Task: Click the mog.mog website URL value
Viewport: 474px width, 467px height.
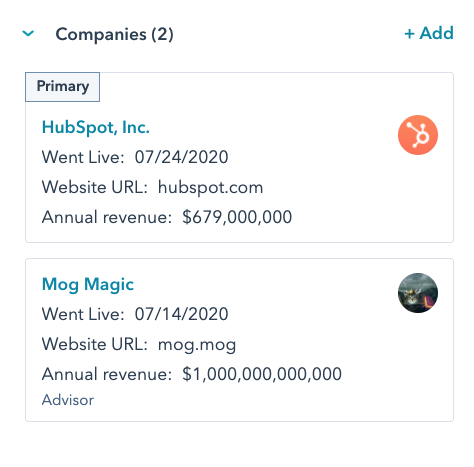Action: click(197, 345)
